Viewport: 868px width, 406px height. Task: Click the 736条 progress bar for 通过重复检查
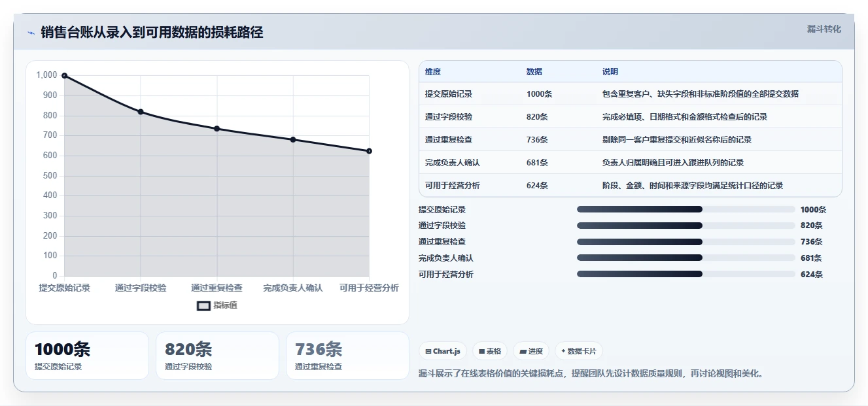tap(686, 242)
